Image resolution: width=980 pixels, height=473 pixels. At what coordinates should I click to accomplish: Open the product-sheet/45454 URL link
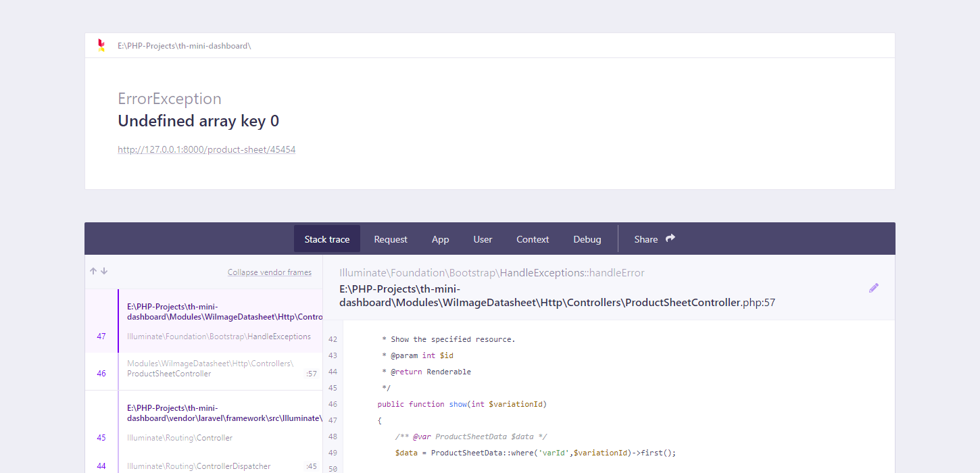click(x=206, y=149)
